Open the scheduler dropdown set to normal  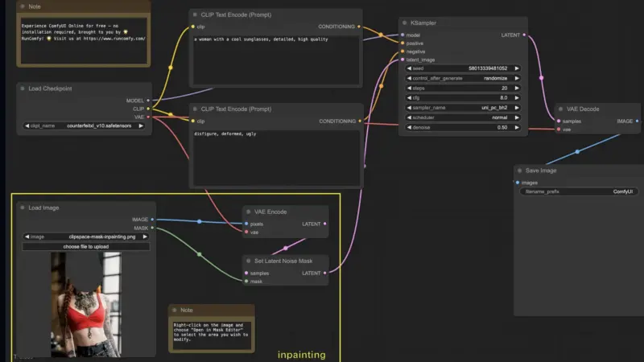click(464, 117)
